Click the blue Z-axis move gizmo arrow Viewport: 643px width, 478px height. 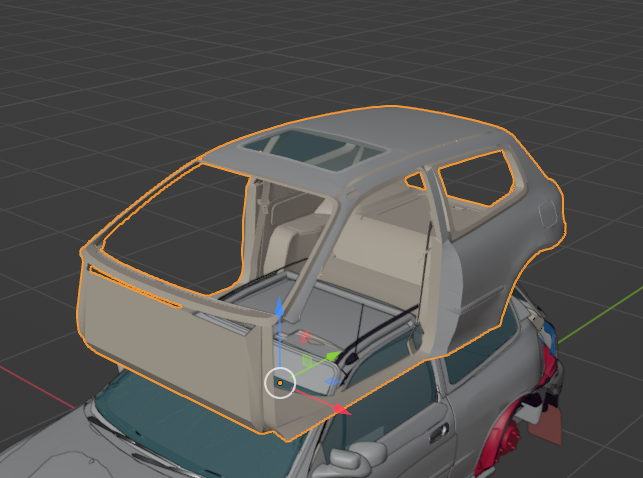279,307
